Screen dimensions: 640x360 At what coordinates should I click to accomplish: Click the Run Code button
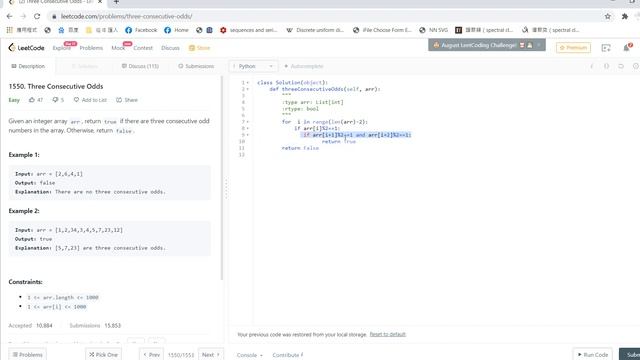coord(593,354)
